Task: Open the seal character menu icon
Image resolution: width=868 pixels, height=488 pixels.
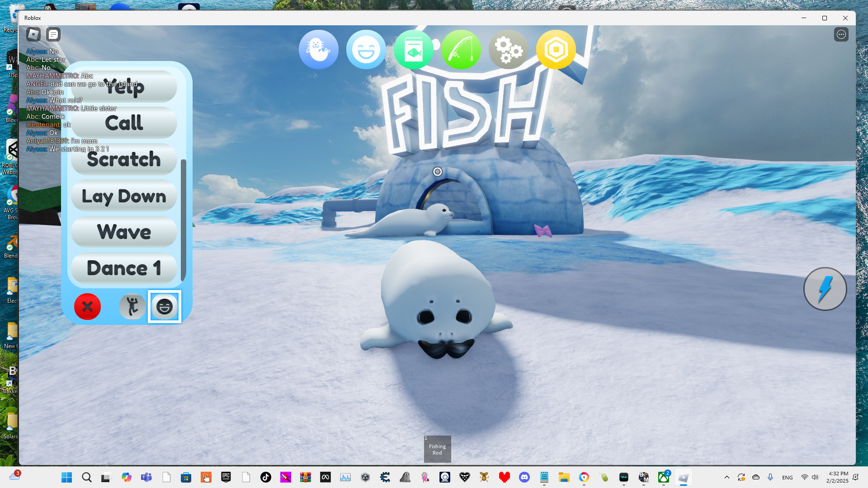Action: point(318,50)
